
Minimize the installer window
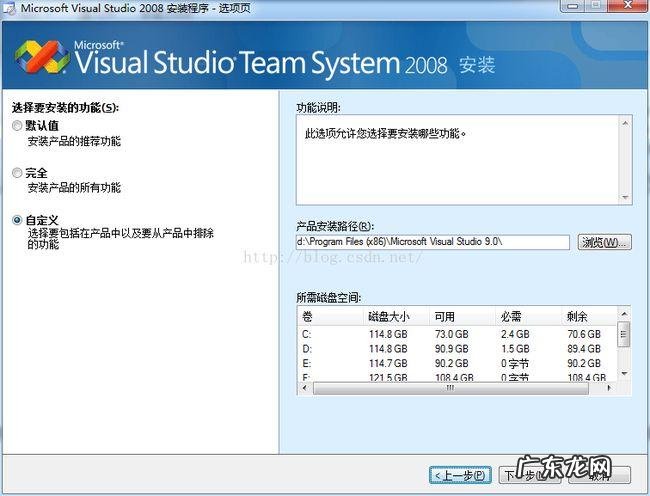[573, 6]
